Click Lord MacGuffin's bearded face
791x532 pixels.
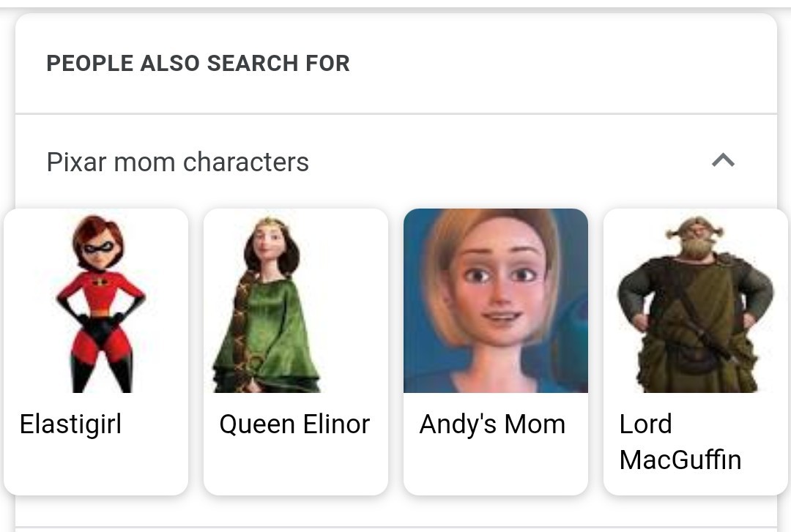pos(697,241)
